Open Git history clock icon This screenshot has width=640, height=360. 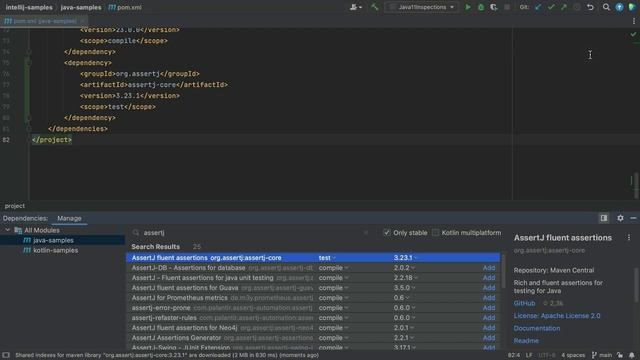coord(577,7)
